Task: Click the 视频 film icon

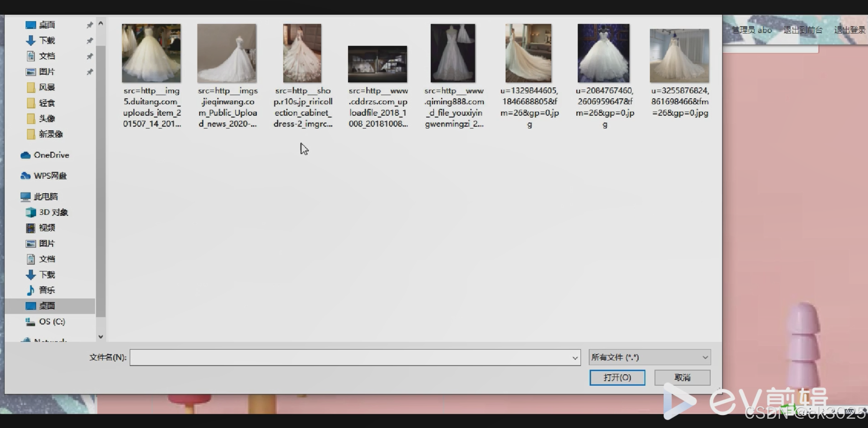Action: [30, 228]
